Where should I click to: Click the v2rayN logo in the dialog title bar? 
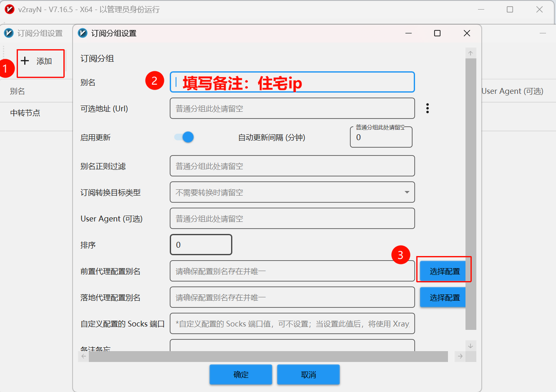point(82,33)
